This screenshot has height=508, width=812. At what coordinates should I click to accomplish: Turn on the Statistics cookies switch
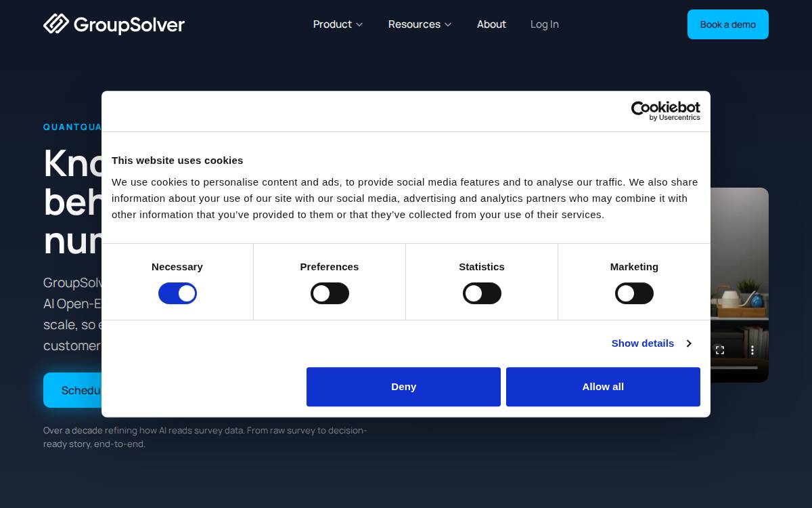pyautogui.click(x=482, y=293)
